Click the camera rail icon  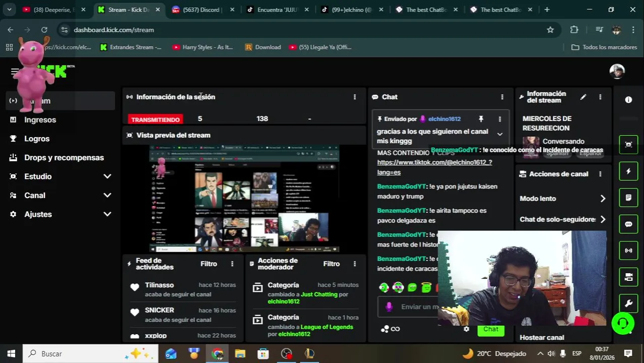628,277
